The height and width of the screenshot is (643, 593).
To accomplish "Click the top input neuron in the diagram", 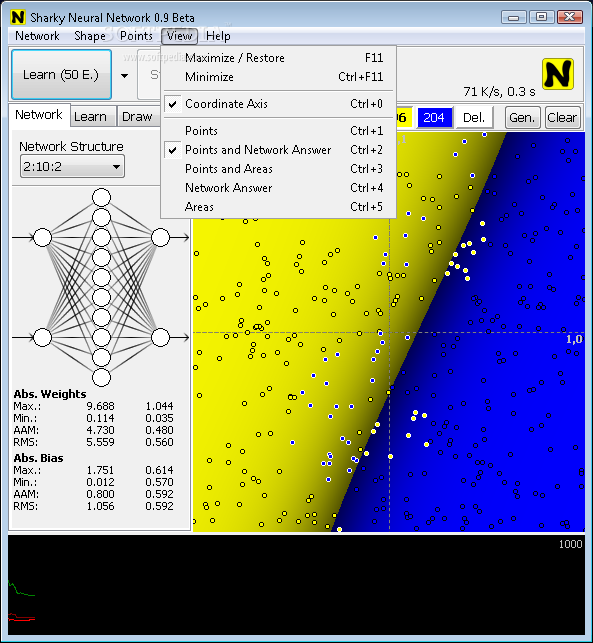I will 42,237.
